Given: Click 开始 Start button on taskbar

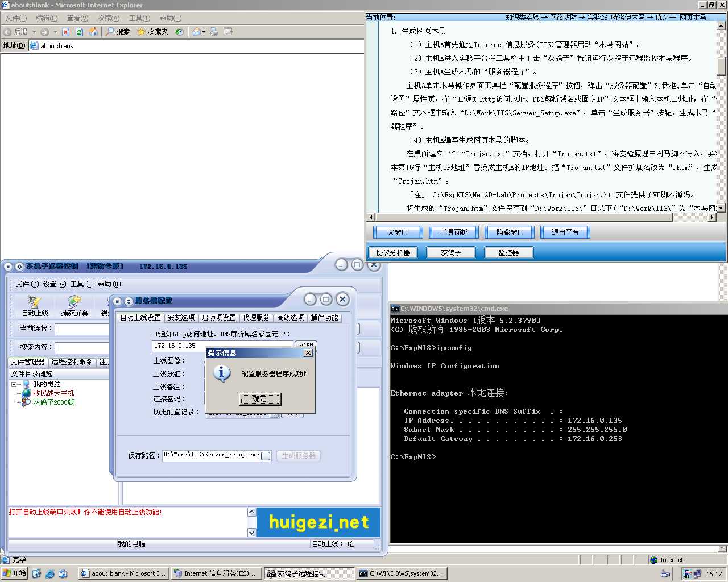Looking at the screenshot, I should (15, 573).
